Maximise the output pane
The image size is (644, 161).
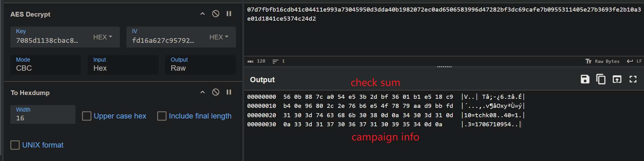tap(633, 79)
